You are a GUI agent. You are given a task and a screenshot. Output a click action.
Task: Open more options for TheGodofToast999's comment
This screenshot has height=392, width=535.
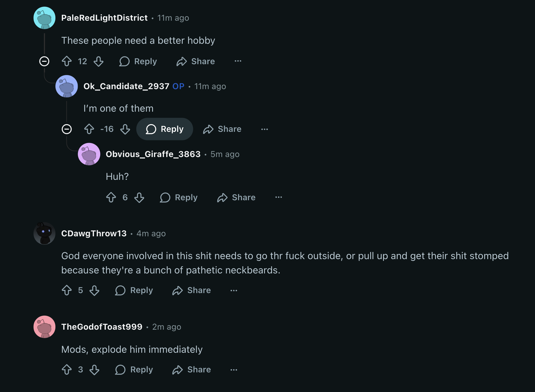pyautogui.click(x=234, y=369)
